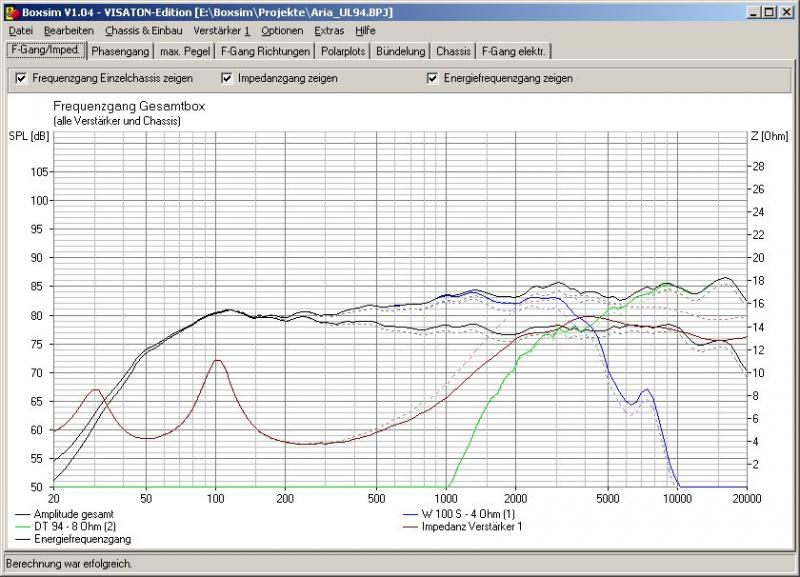This screenshot has height=577, width=800.
Task: Open the Datei menu
Action: tap(20, 30)
